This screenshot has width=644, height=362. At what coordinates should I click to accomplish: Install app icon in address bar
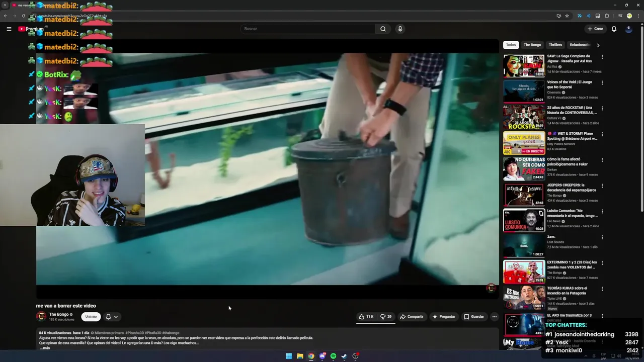(x=558, y=16)
